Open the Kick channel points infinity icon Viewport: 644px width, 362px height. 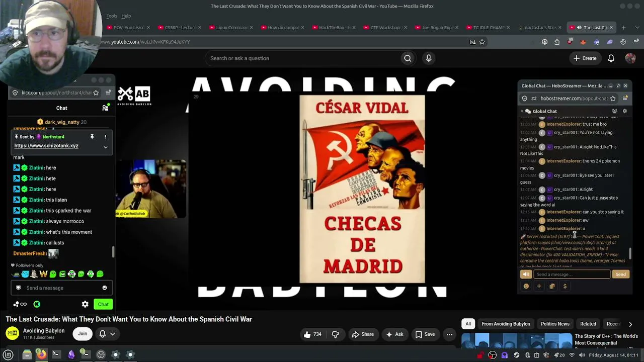20,304
